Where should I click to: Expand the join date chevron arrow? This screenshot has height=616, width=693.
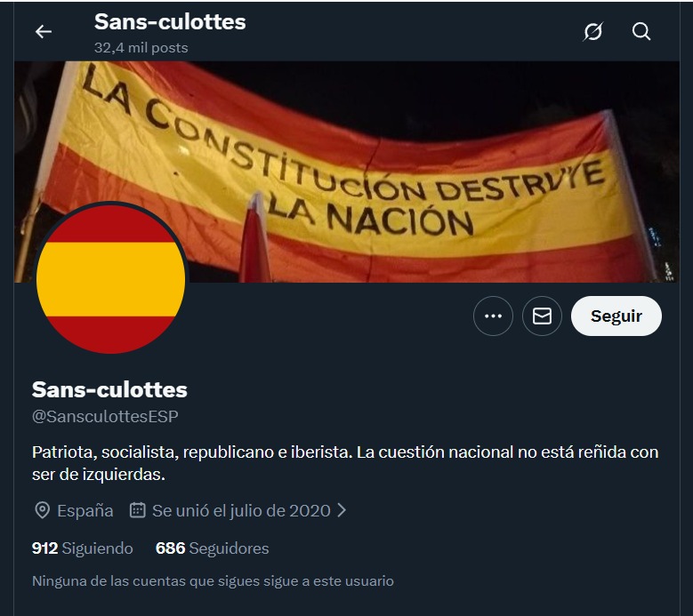[342, 510]
